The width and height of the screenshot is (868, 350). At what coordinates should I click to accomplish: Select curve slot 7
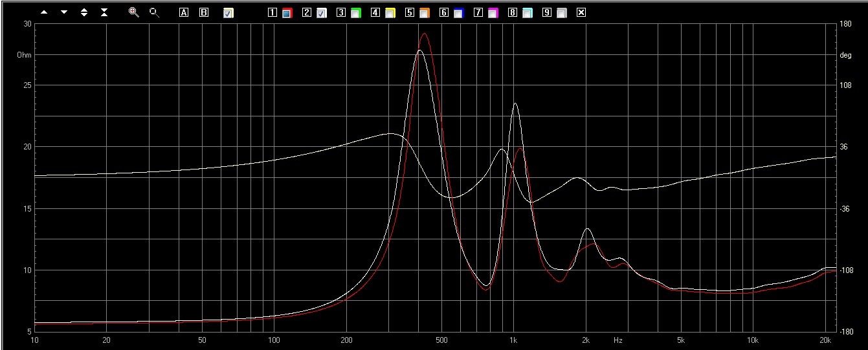point(478,12)
